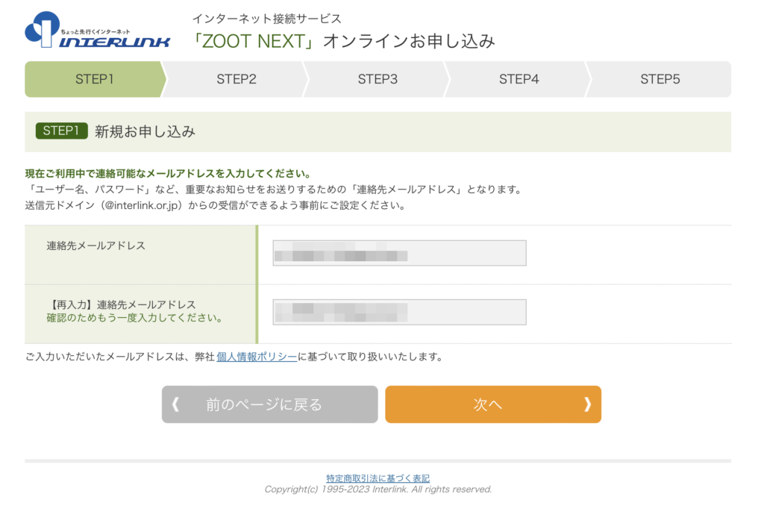Screen dimensions: 764x532
Task: Click the INTERLINK wordmark text in logo
Action: (114, 43)
